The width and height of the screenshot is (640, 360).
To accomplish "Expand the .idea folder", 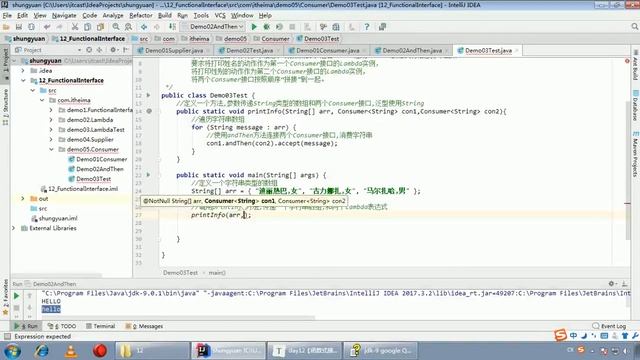I will [x=23, y=71].
